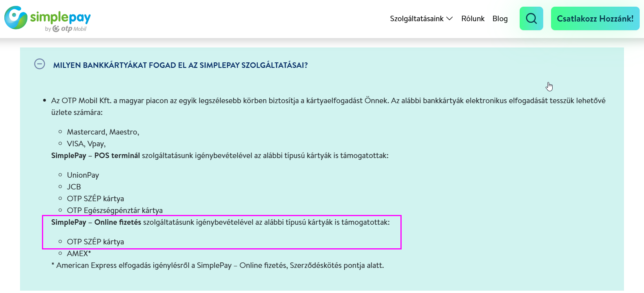Collapse the bank cards FAQ minus icon
The image size is (644, 293).
pos(40,64)
